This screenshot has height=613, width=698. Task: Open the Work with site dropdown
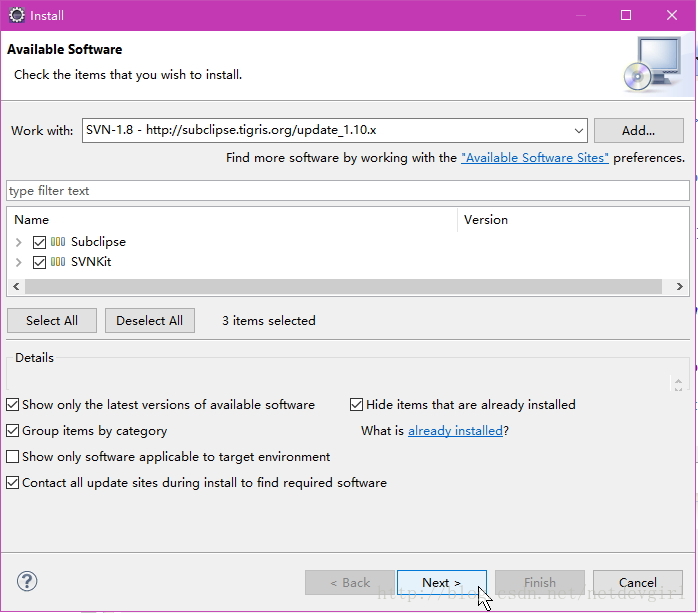pyautogui.click(x=578, y=130)
